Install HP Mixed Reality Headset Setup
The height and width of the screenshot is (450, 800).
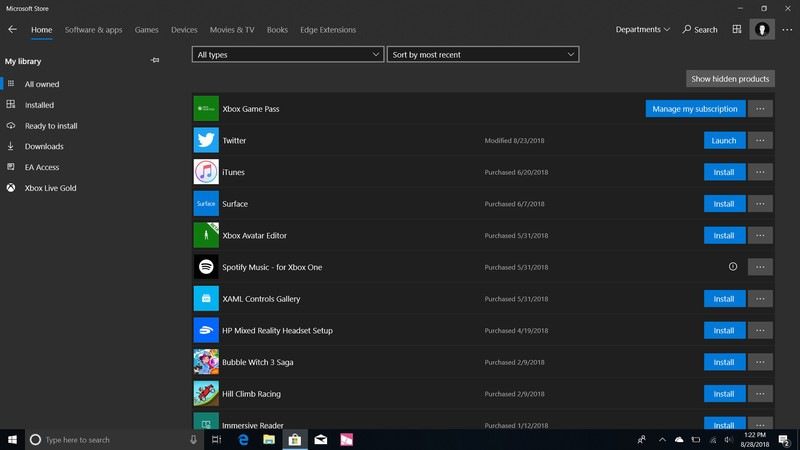point(724,330)
